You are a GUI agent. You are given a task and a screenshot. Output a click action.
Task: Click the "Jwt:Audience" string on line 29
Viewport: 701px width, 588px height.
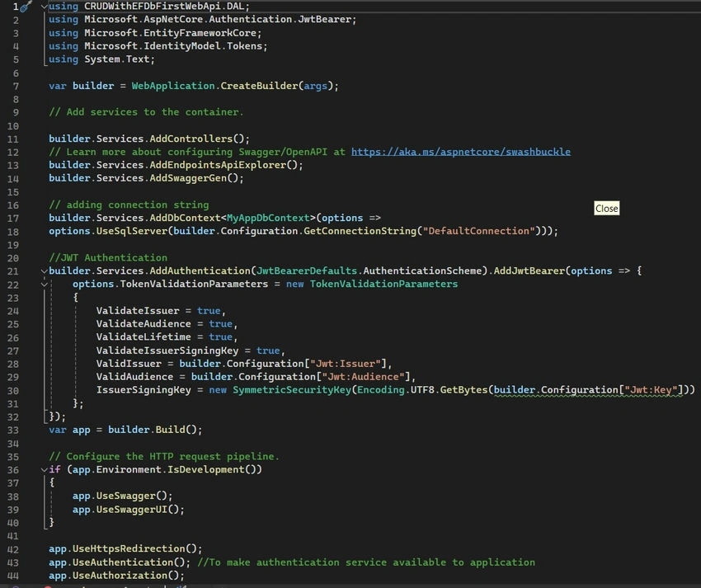363,377
